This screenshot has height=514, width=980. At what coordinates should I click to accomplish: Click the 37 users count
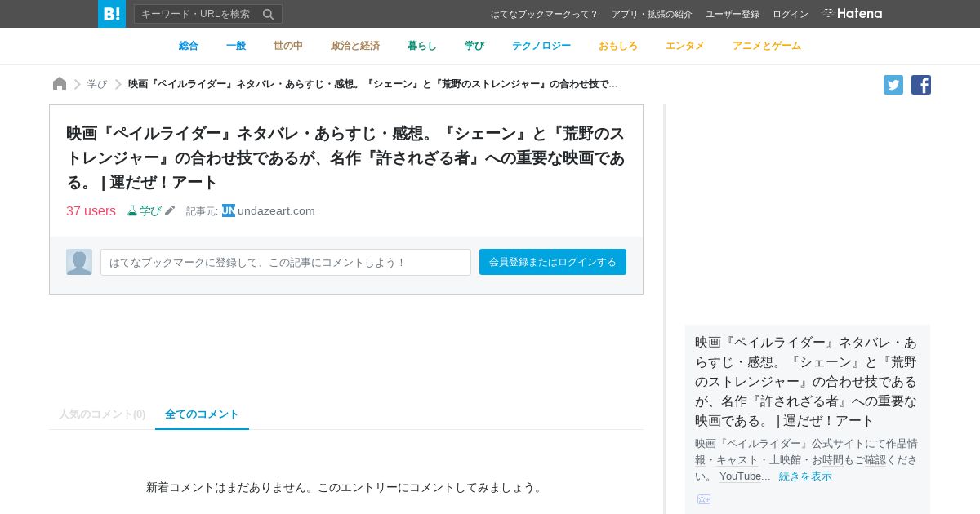pos(91,210)
